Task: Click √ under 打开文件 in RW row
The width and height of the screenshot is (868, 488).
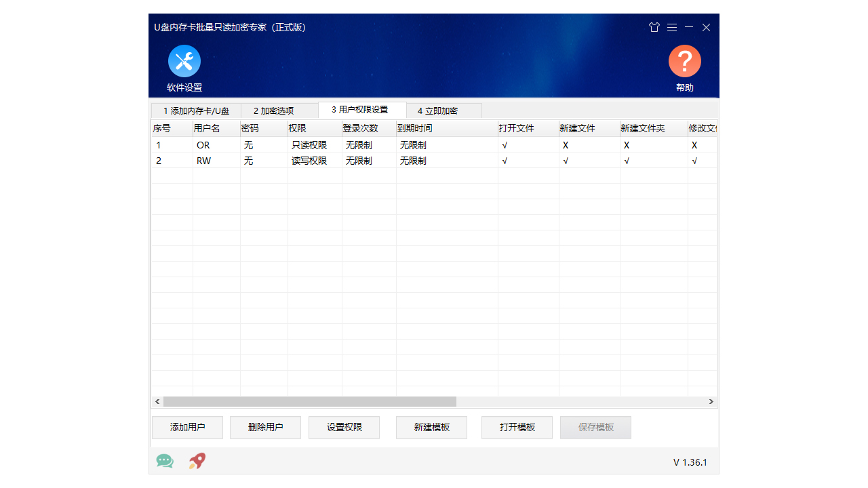Action: click(528, 161)
